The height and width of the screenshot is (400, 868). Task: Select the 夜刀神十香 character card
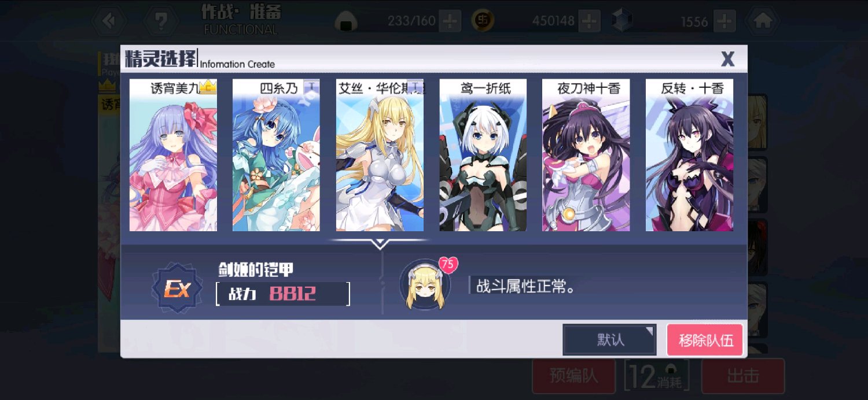[586, 155]
